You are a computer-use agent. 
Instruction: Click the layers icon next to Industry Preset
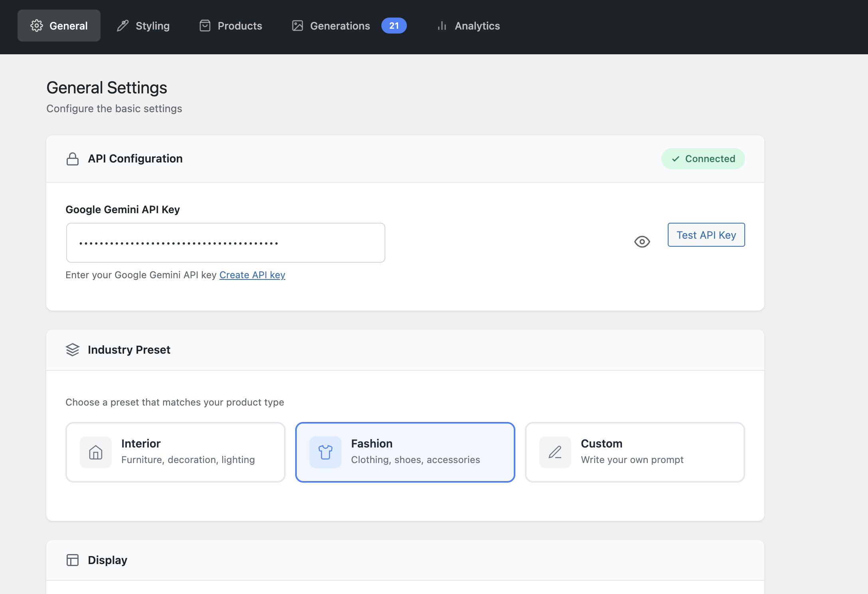pos(73,350)
